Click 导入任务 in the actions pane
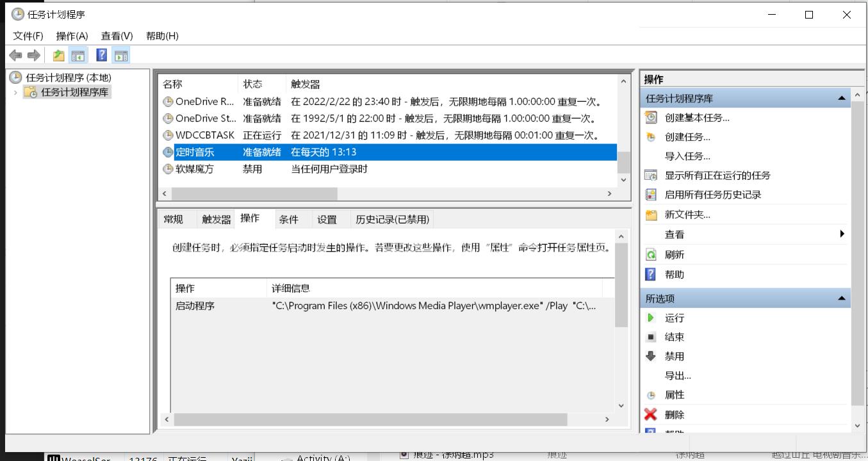Viewport: 868px width, 461px height. [687, 156]
